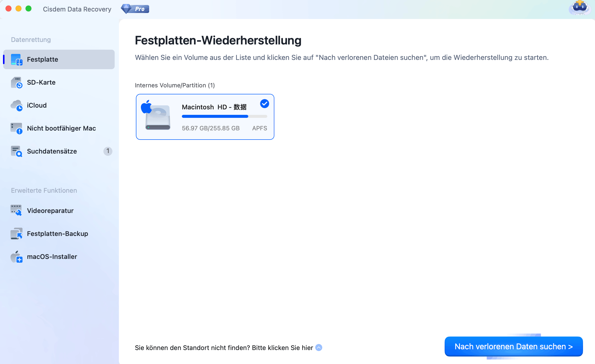This screenshot has height=364, width=595.
Task: Switch to iCloud recovery
Action: click(37, 105)
